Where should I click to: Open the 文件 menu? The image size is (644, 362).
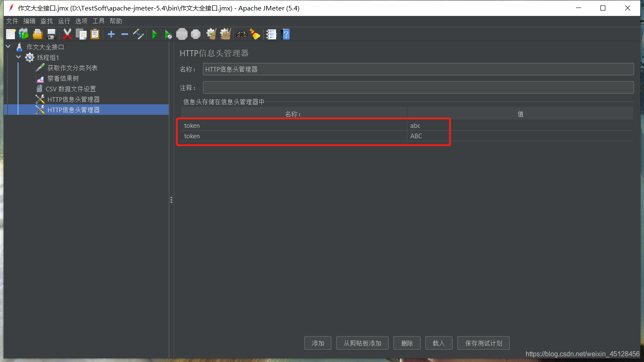(x=12, y=21)
